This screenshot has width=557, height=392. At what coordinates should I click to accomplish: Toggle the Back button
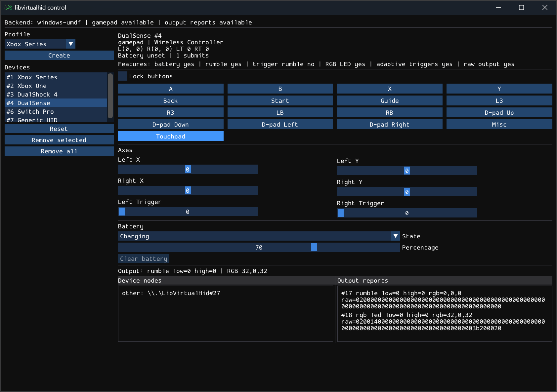click(171, 100)
